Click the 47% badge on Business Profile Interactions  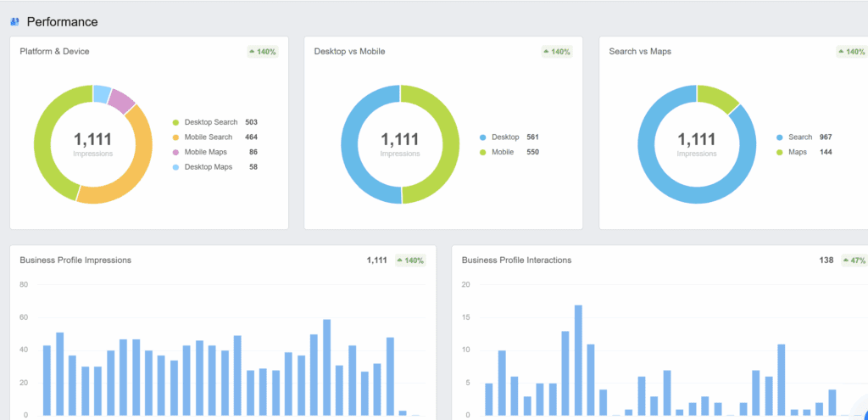(x=854, y=260)
